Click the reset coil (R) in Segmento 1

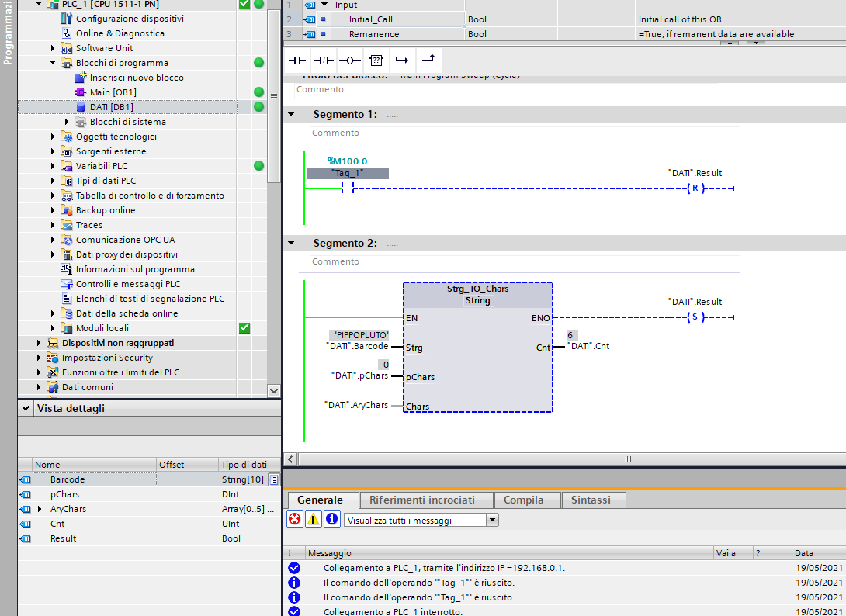[695, 189]
